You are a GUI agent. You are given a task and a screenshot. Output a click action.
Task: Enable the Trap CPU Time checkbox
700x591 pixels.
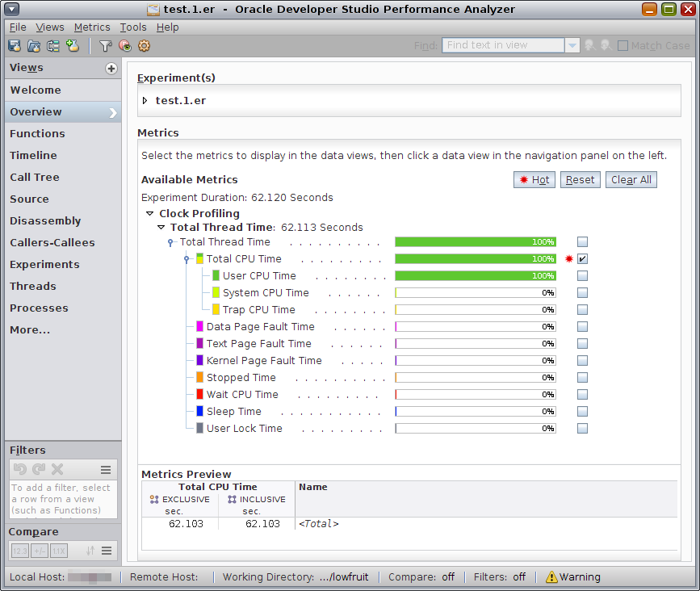point(582,310)
